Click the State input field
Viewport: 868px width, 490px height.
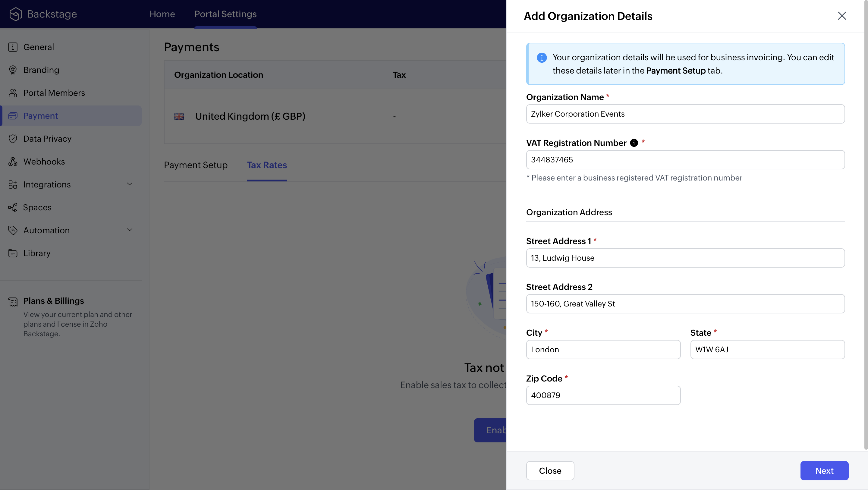pos(767,350)
